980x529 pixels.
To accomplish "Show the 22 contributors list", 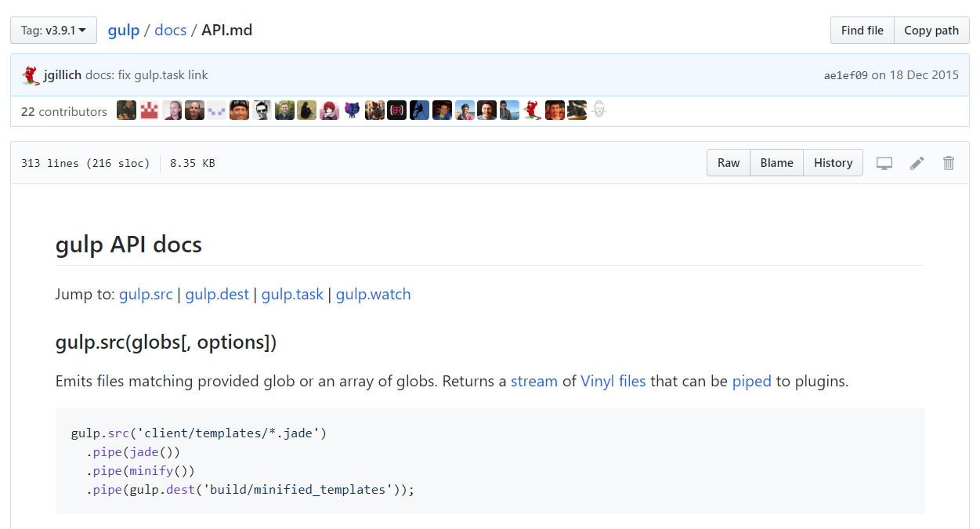I will (64, 111).
